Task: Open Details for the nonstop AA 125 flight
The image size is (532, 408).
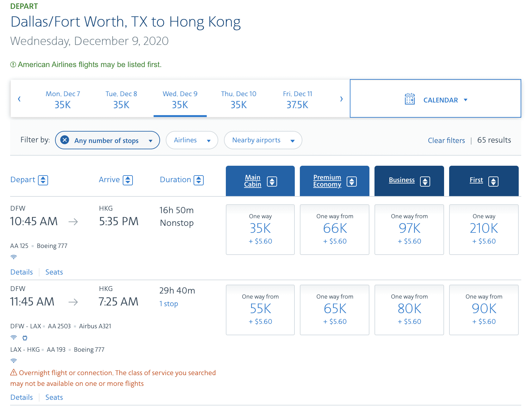Action: 22,272
